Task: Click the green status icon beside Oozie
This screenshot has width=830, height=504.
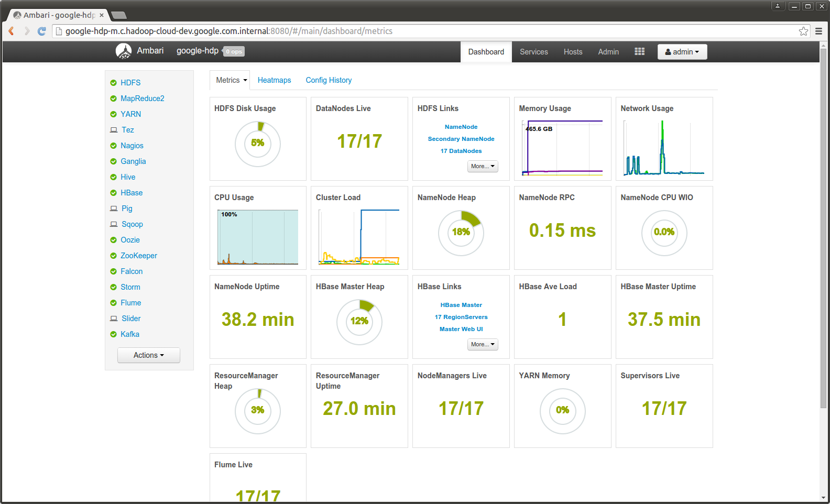Action: 113,240
